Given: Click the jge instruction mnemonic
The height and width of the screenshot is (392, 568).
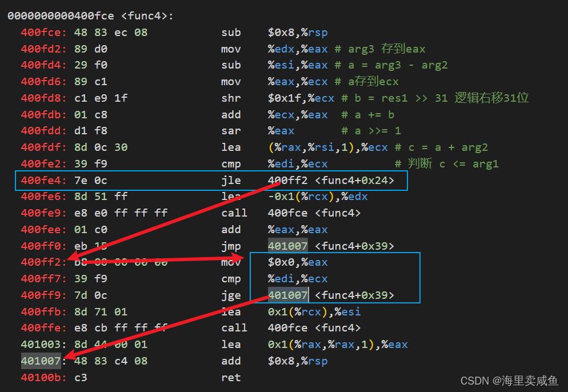Looking at the screenshot, I should coord(231,295).
